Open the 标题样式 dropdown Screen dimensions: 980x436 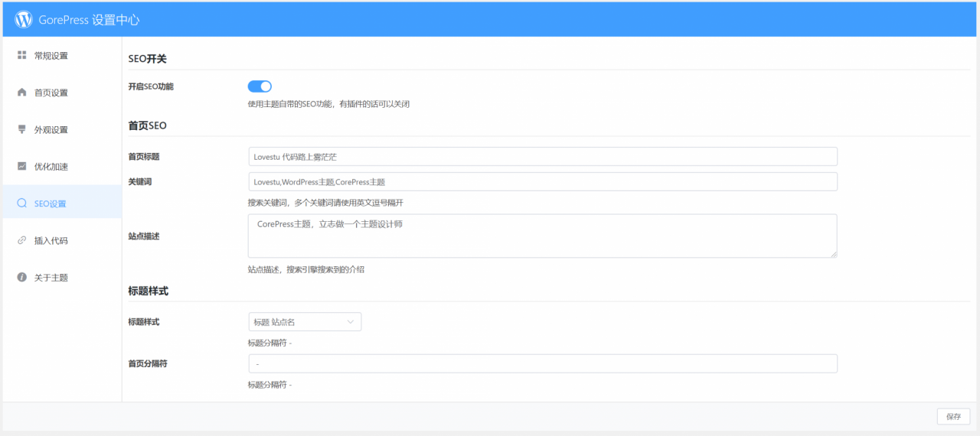click(304, 322)
